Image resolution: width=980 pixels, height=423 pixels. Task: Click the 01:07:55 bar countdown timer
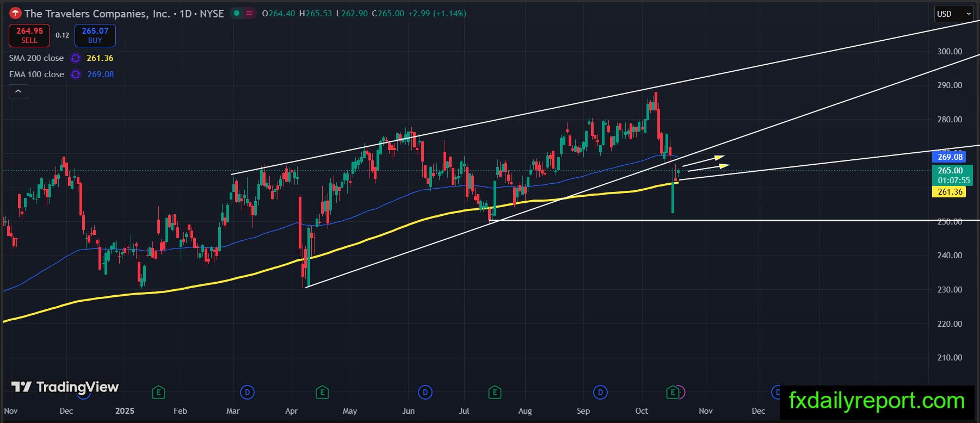(953, 181)
